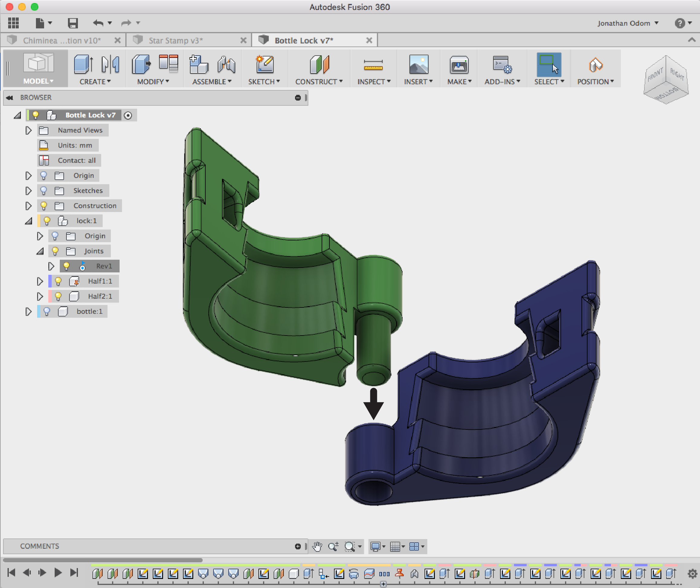Viewport: 700px width, 588px height.
Task: Collapse the lock:1 component tree
Action: 29,221
